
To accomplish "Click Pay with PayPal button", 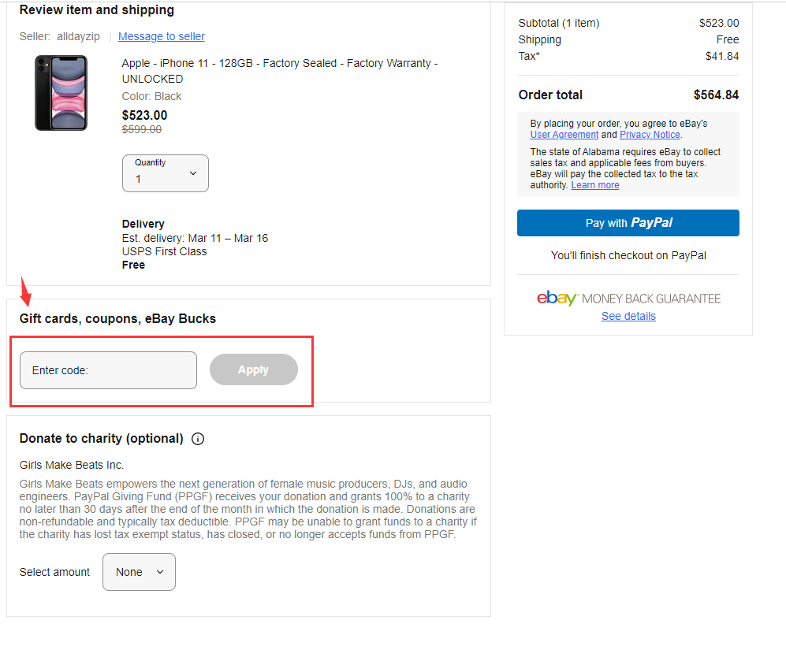I will pyautogui.click(x=628, y=223).
